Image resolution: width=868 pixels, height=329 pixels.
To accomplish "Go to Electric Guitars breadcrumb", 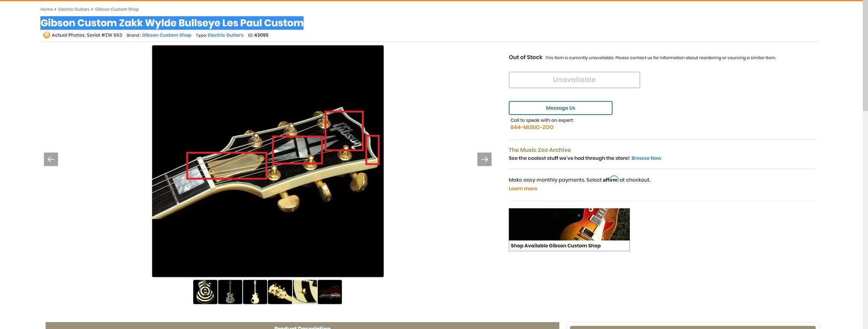I will click(74, 9).
